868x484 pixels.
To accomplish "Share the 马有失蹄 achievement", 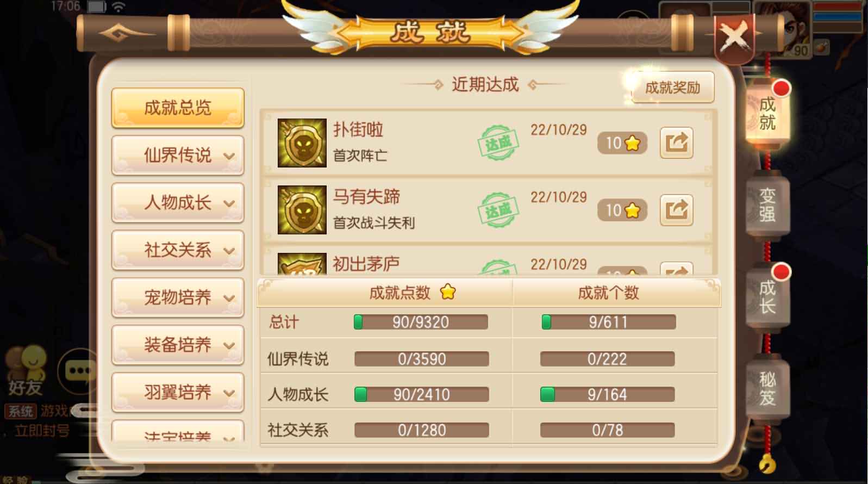I will tap(676, 210).
